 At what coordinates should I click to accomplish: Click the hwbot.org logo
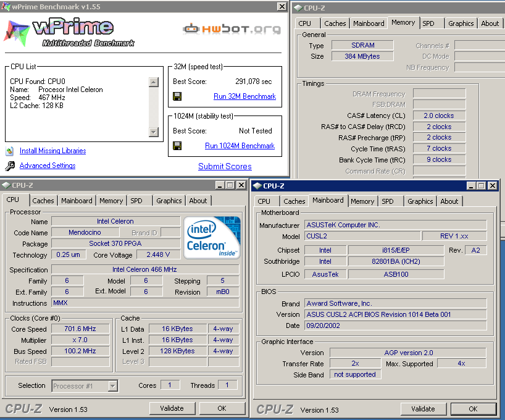(x=231, y=28)
